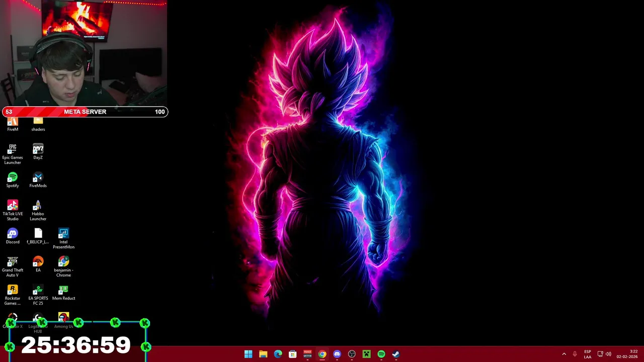Select TikTok LIVE Studio desktop shortcut
Image resolution: width=644 pixels, height=362 pixels.
(x=13, y=211)
